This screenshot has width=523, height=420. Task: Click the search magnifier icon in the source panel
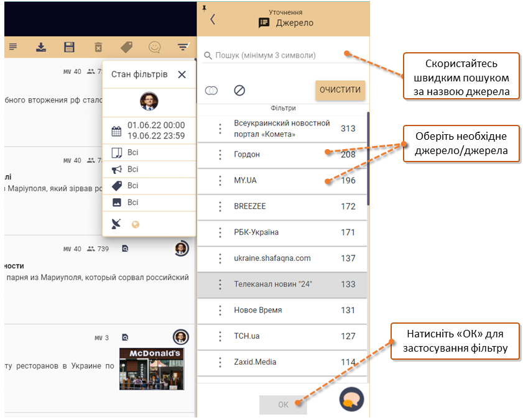click(x=208, y=55)
